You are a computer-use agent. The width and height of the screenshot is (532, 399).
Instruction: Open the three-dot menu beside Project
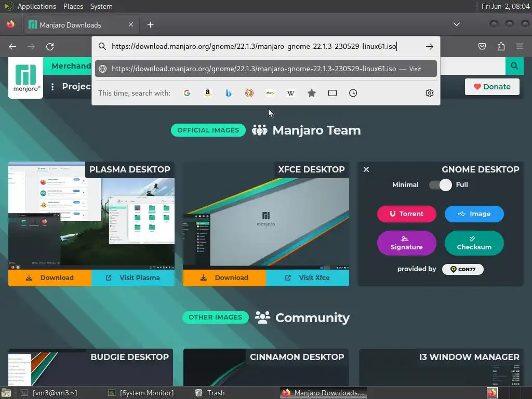(x=52, y=87)
